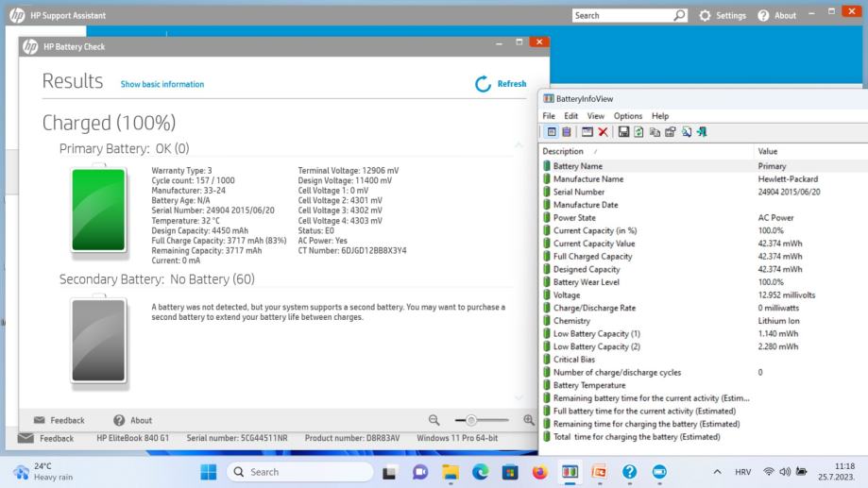Open the Help menu in BatteryInfoView
Screen dimensions: 868x488
tap(660, 116)
